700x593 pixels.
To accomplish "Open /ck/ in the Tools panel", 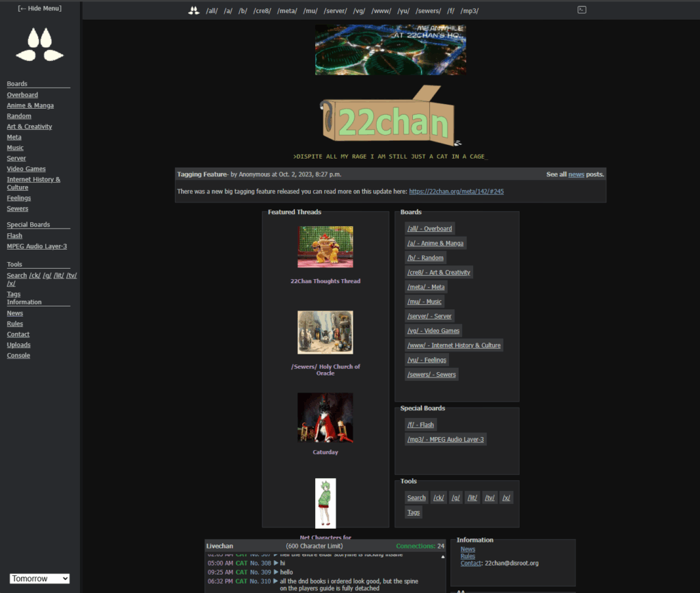I will pyautogui.click(x=439, y=498).
